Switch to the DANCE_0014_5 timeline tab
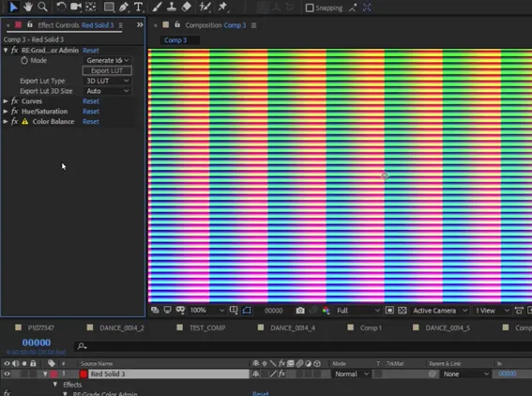The height and width of the screenshot is (396, 532). click(448, 327)
